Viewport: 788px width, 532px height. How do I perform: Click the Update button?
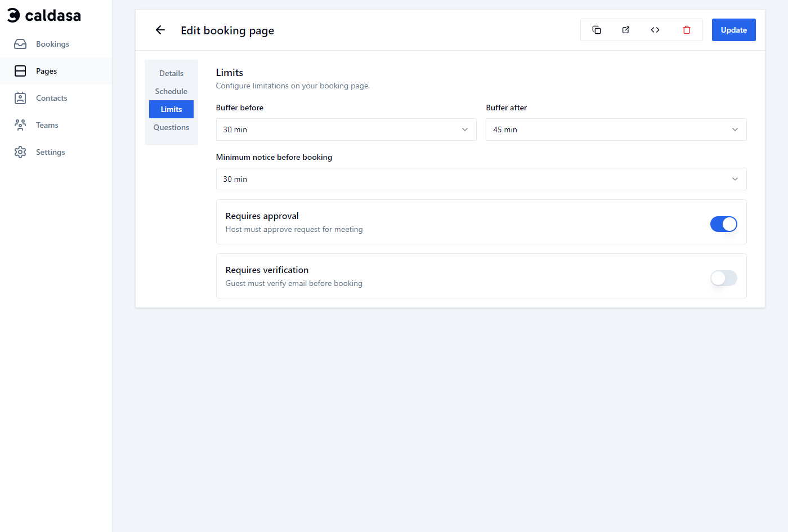tap(733, 30)
